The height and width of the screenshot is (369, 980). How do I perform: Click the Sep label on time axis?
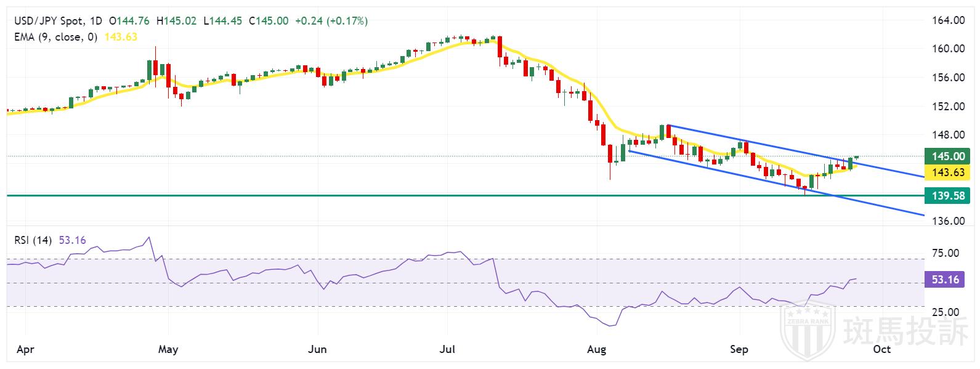tap(739, 349)
